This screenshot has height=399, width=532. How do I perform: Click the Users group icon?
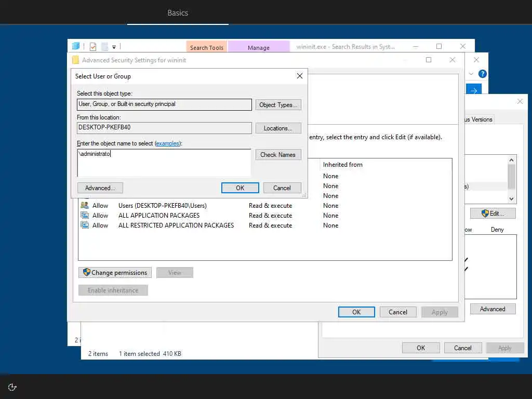85,205
